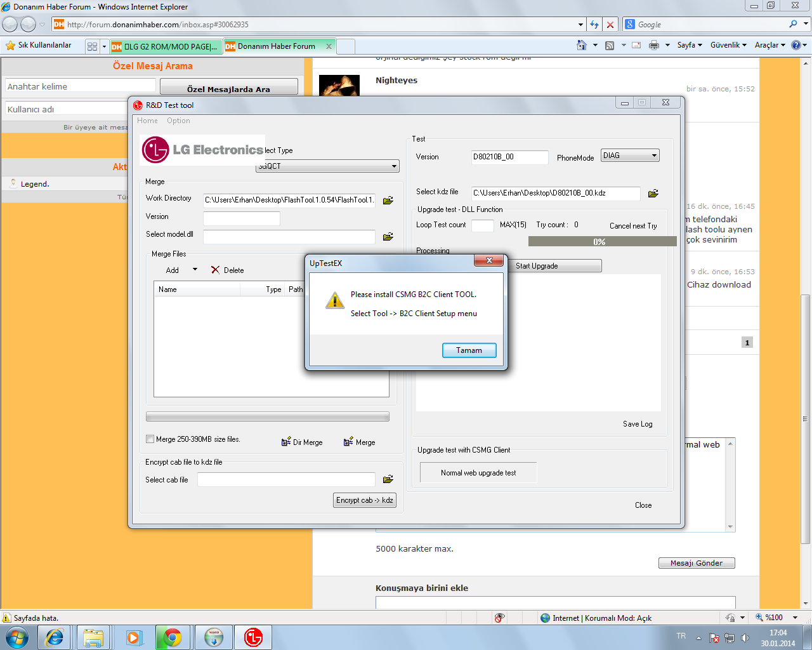This screenshot has height=650, width=812.
Task: Click the Select cab file input field
Action: click(287, 479)
